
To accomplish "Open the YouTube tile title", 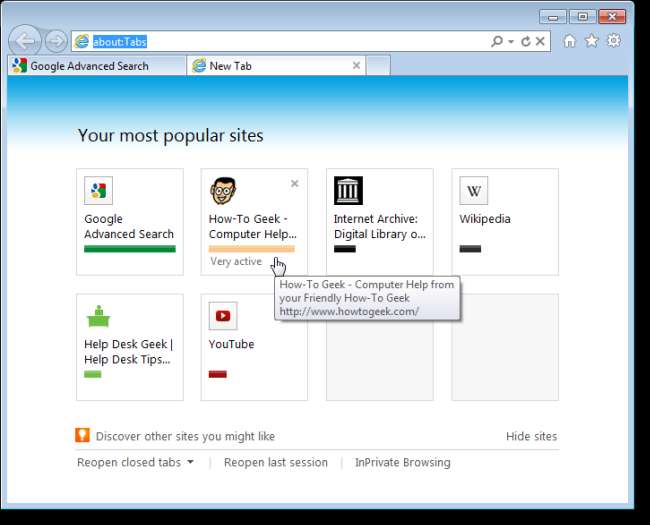I will [x=231, y=344].
